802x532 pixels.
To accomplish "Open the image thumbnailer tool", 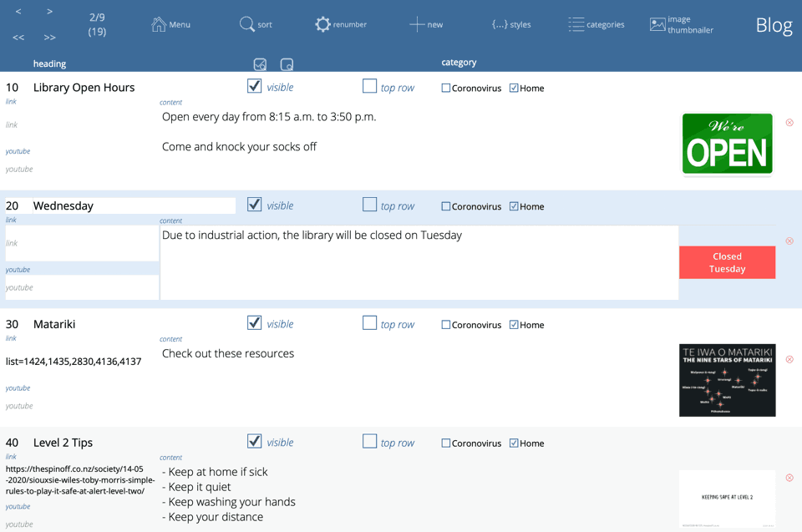I will click(x=658, y=24).
